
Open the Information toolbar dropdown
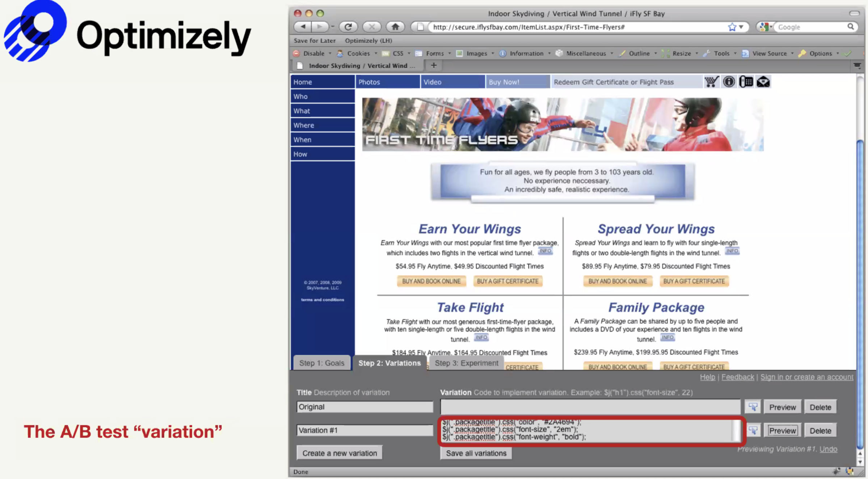pyautogui.click(x=526, y=54)
